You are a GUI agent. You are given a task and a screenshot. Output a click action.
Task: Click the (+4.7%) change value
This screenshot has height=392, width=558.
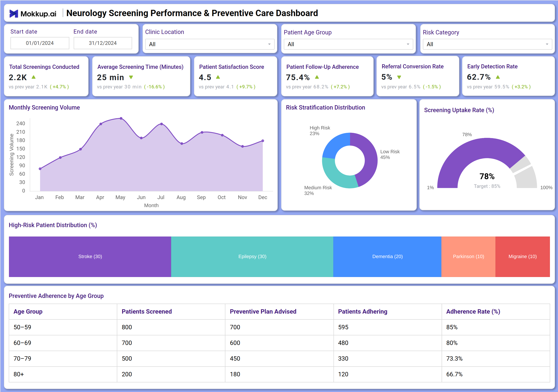coord(59,87)
